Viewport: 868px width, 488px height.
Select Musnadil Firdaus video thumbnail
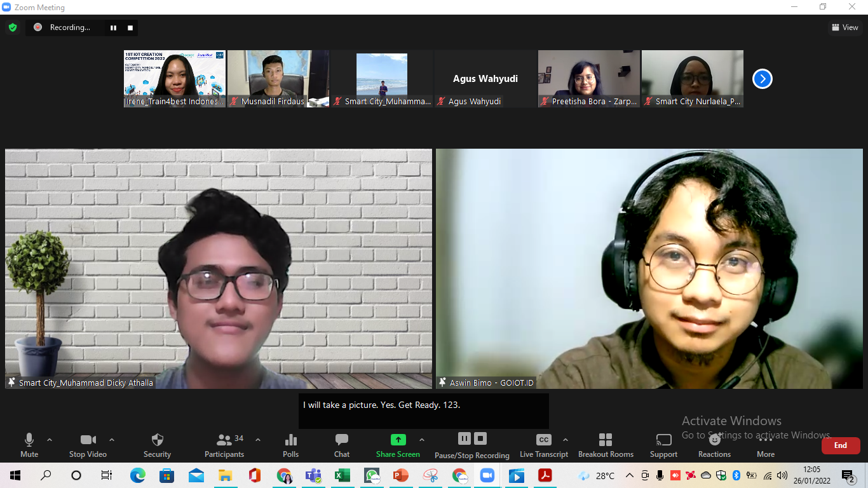coord(278,79)
